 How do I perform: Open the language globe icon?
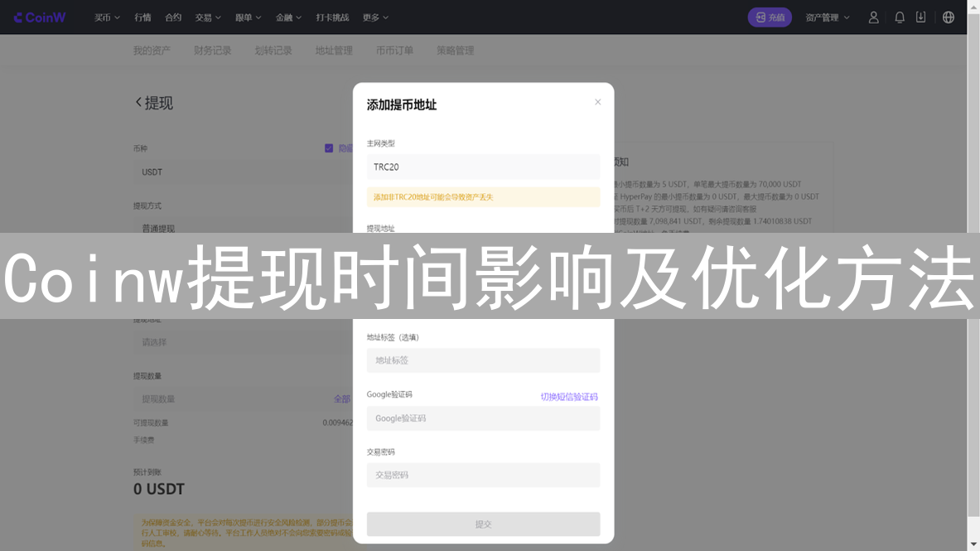pyautogui.click(x=949, y=17)
